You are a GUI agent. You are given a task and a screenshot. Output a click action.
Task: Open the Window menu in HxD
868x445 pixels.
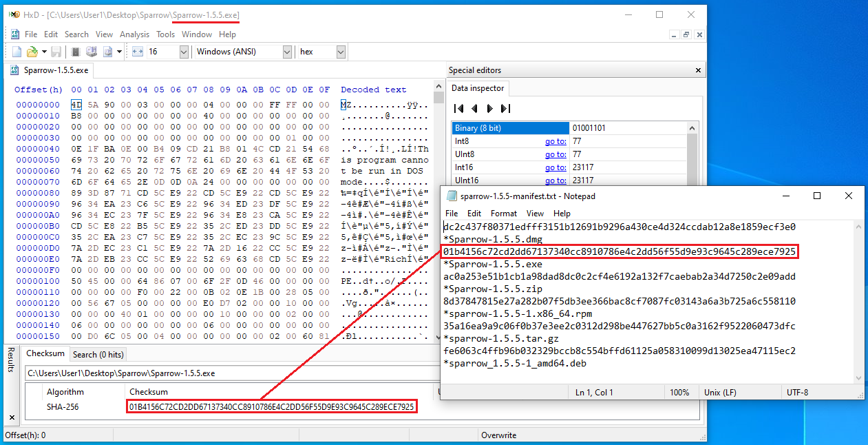[197, 34]
